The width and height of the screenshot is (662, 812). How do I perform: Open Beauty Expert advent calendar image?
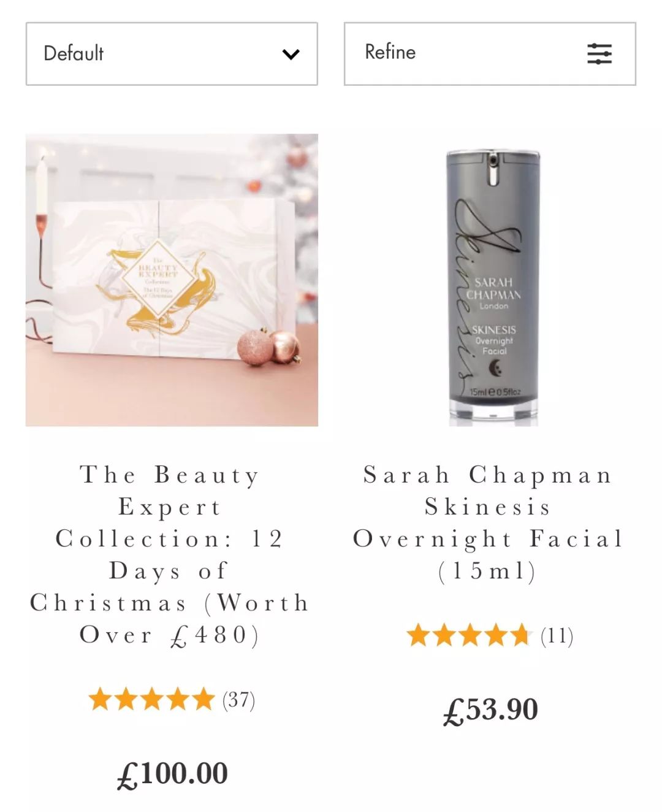coord(172,280)
